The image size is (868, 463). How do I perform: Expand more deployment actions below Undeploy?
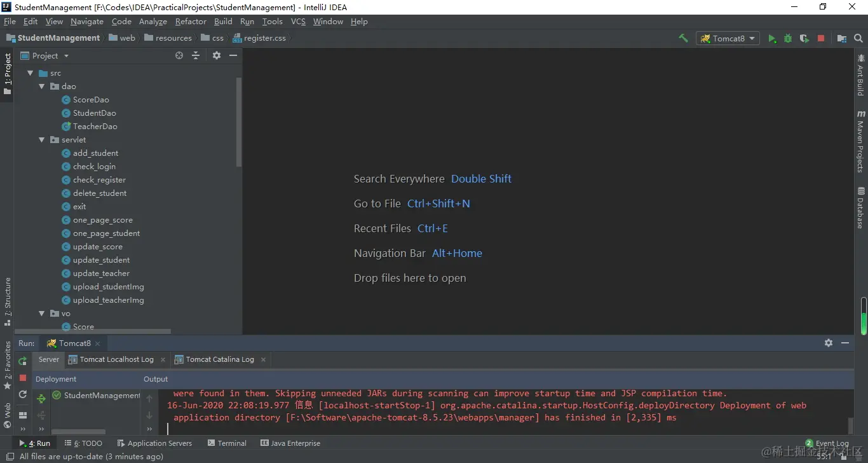click(41, 429)
